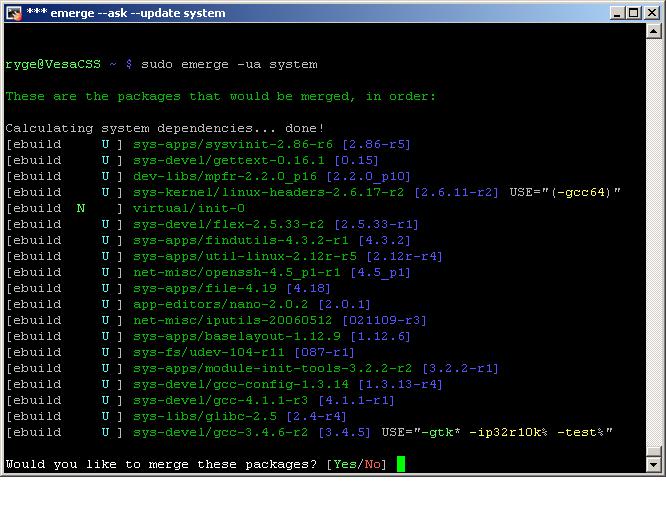Click the terminal app icon in title bar

(14, 13)
